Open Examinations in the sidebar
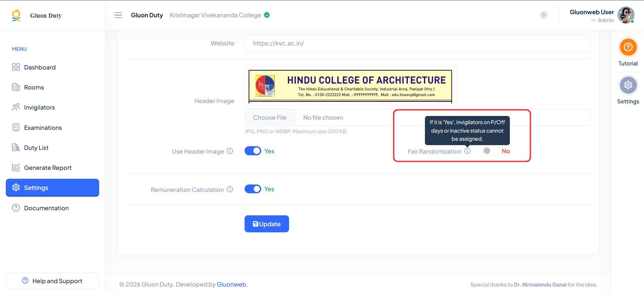The height and width of the screenshot is (294, 644). click(x=52, y=128)
